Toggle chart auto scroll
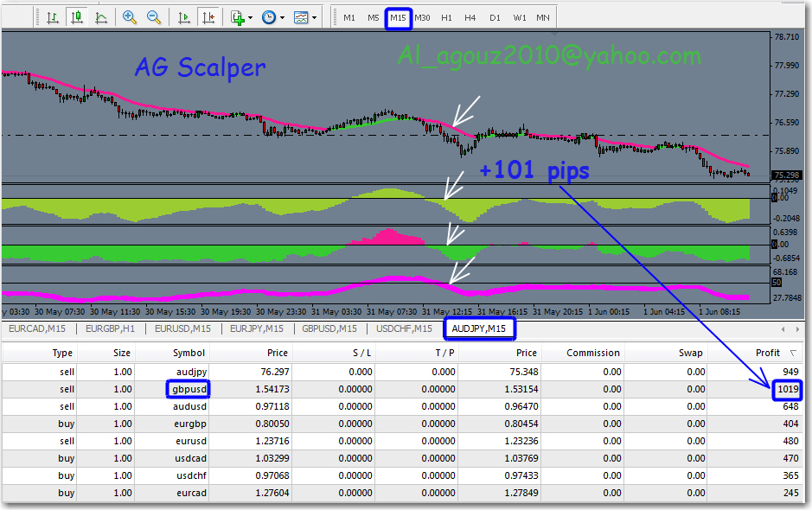Image resolution: width=812 pixels, height=510 pixels. 183,17
